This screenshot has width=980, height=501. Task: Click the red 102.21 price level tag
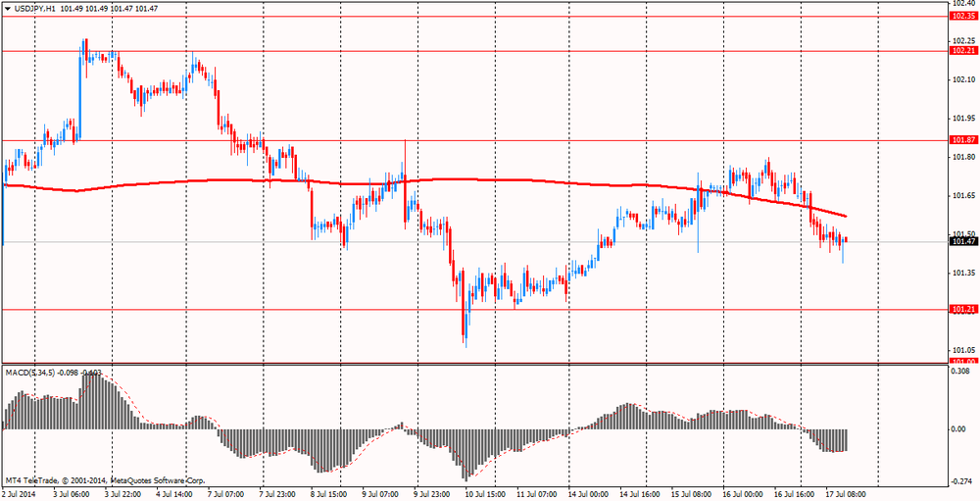click(x=963, y=51)
